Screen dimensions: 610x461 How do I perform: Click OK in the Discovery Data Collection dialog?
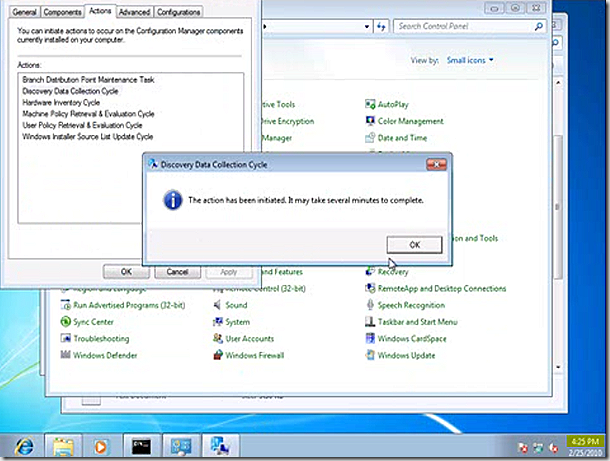[414, 245]
